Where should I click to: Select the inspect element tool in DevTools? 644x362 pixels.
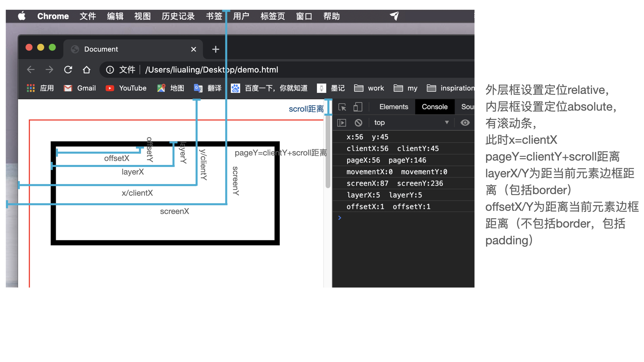pos(342,107)
